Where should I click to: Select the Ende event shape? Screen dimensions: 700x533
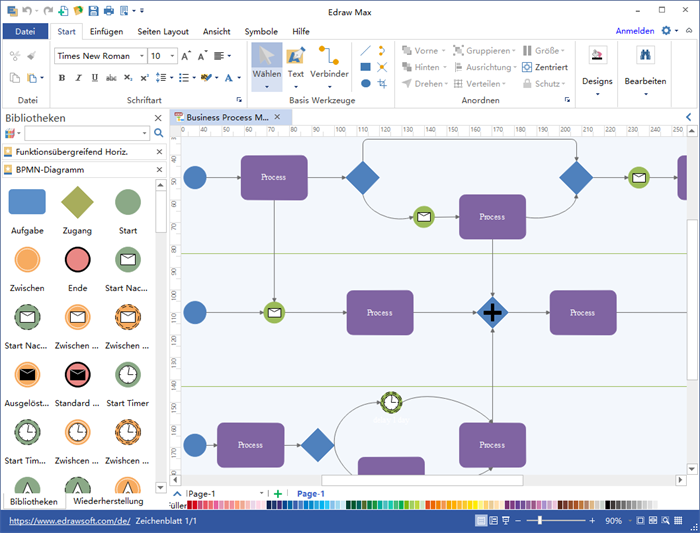[x=77, y=261]
